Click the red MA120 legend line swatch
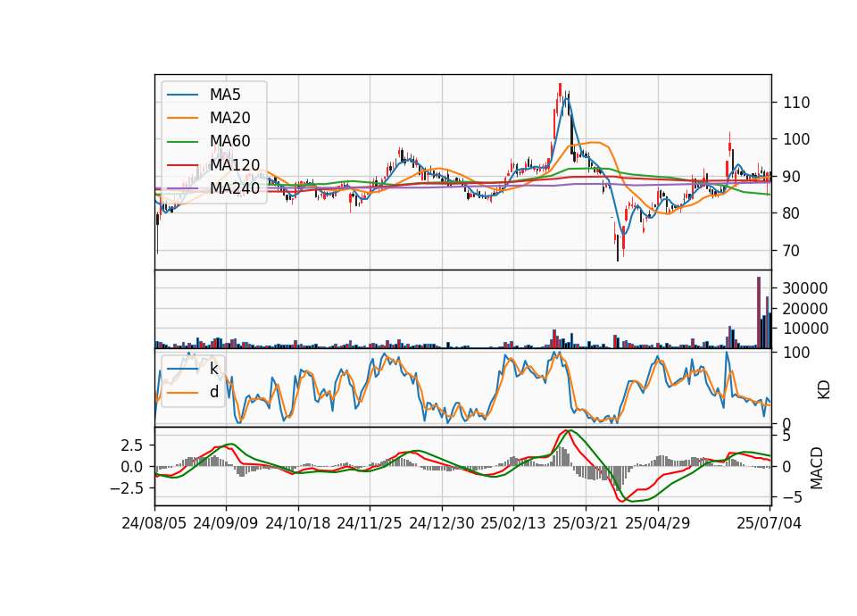Image resolution: width=857 pixels, height=616 pixels. (x=182, y=165)
